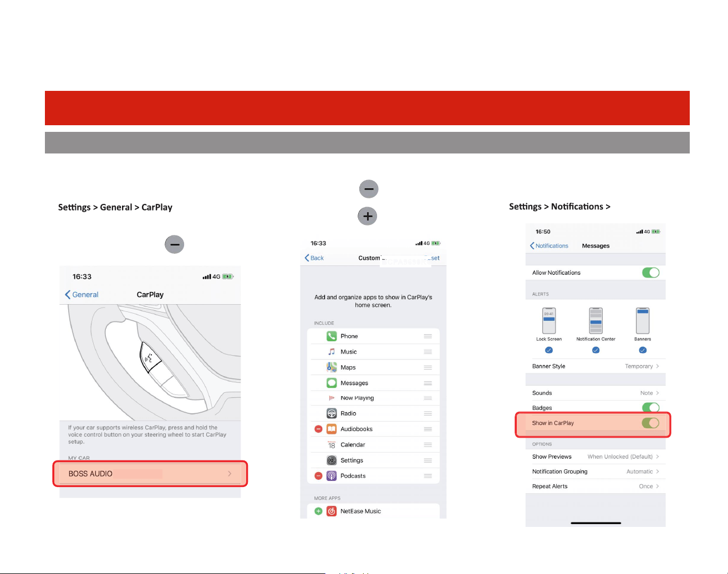Select the Banners phone preview
Viewport: 728px width, 574px height.
[643, 321]
